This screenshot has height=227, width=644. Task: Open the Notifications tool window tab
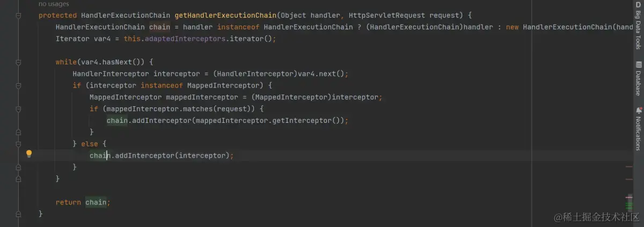(x=638, y=129)
